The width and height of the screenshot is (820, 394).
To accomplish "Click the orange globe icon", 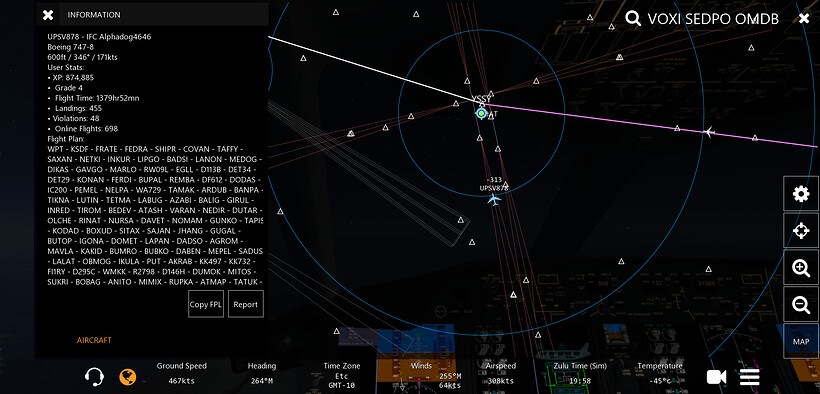I will coord(128,376).
